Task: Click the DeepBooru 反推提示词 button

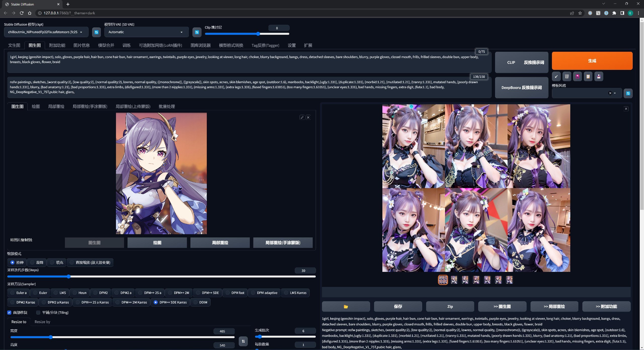Action: tap(521, 87)
